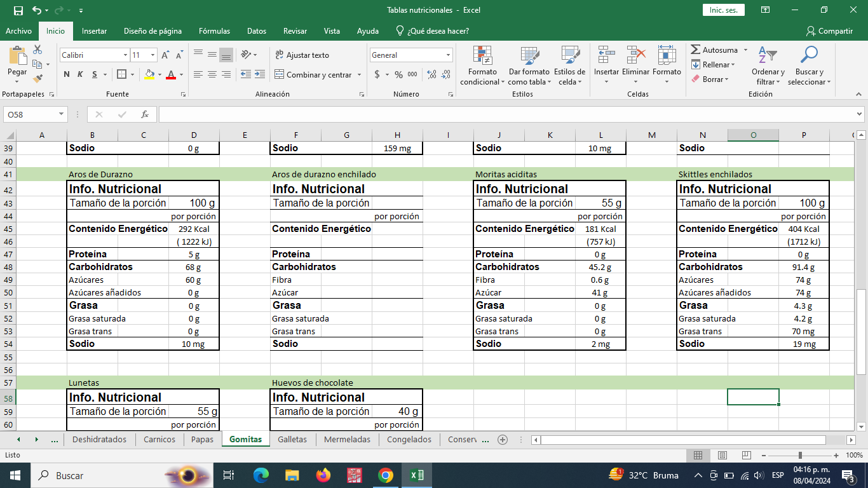Increase font size with the larger A icon
The width and height of the screenshot is (868, 488).
(165, 55)
